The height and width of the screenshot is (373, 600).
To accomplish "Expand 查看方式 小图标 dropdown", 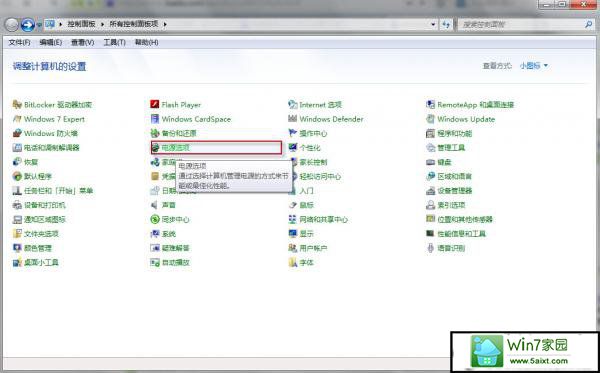I will point(534,66).
